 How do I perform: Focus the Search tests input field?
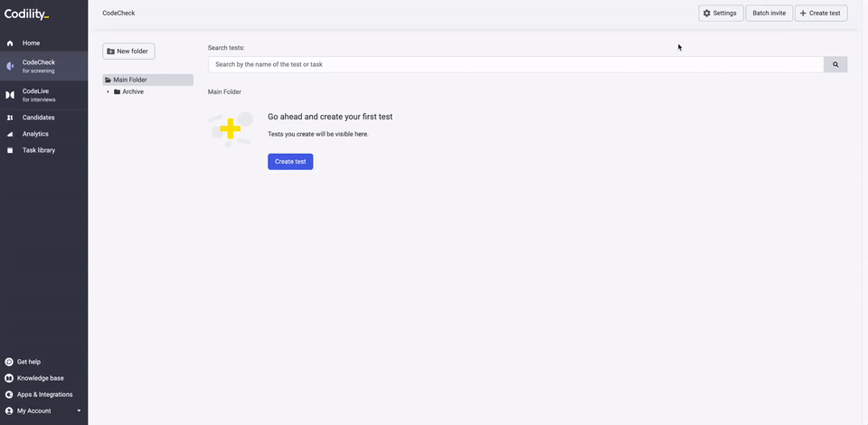point(516,64)
